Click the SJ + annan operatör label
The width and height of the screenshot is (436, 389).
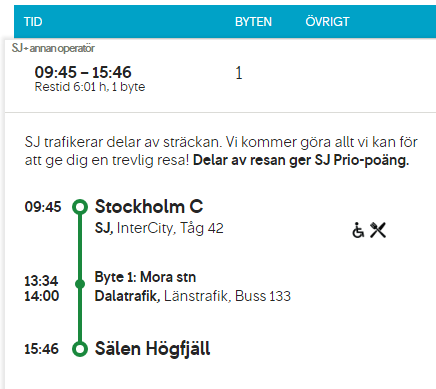pyautogui.click(x=53, y=48)
